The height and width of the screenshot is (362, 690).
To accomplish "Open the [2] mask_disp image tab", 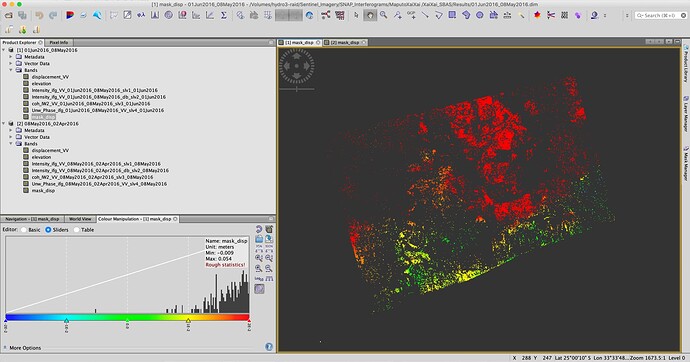I will [345, 43].
